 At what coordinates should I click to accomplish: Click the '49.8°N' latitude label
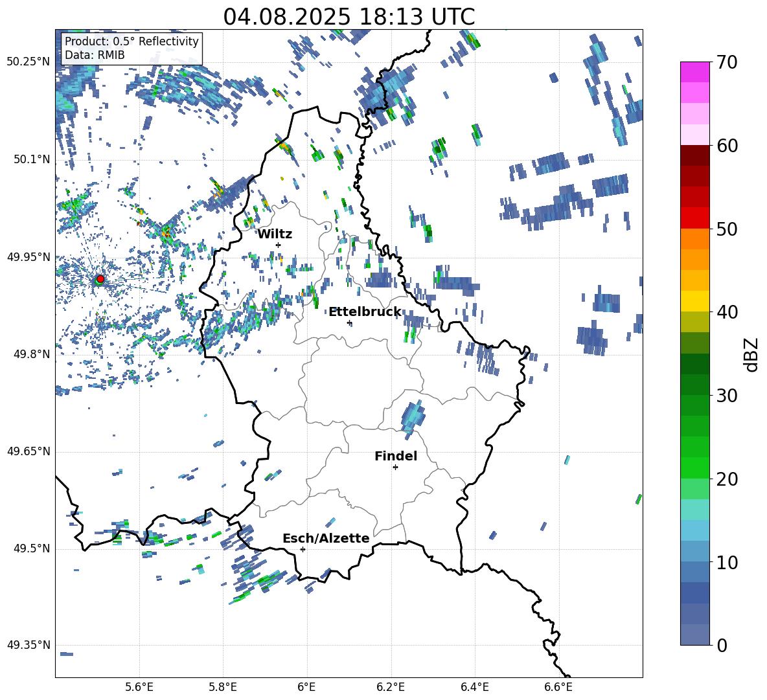pyautogui.click(x=31, y=354)
